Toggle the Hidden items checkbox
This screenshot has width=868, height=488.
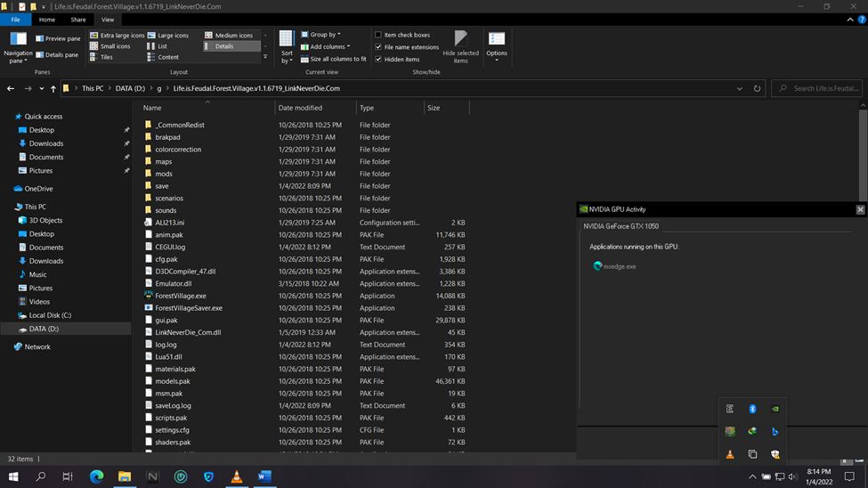(x=378, y=59)
